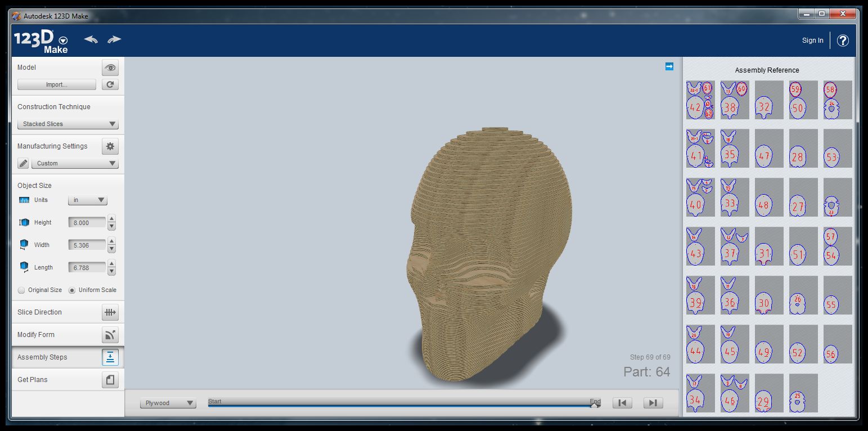Open Manufacturing Settings gear icon
Image resolution: width=868 pixels, height=431 pixels.
coord(110,146)
